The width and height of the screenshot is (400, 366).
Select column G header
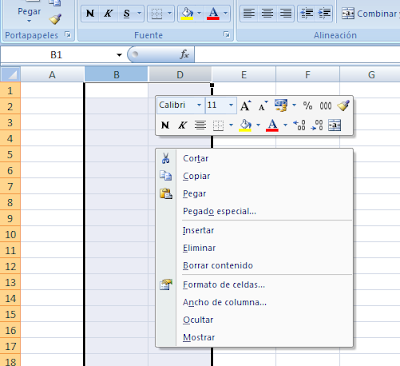[371, 74]
